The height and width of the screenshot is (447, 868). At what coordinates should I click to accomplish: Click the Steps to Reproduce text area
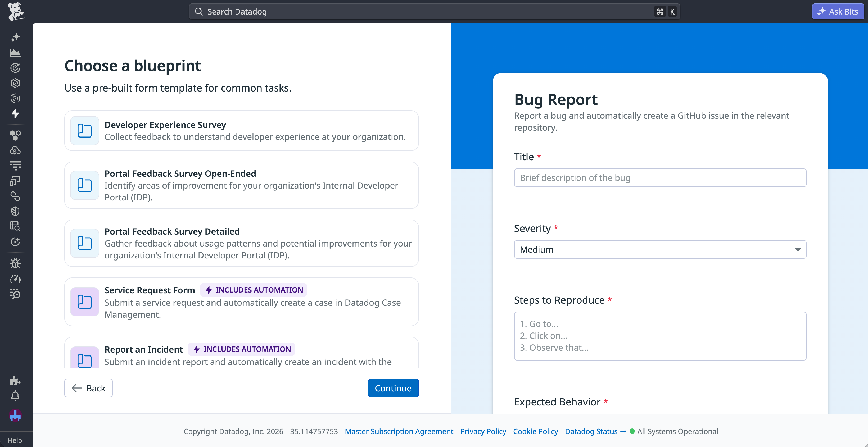pyautogui.click(x=660, y=336)
